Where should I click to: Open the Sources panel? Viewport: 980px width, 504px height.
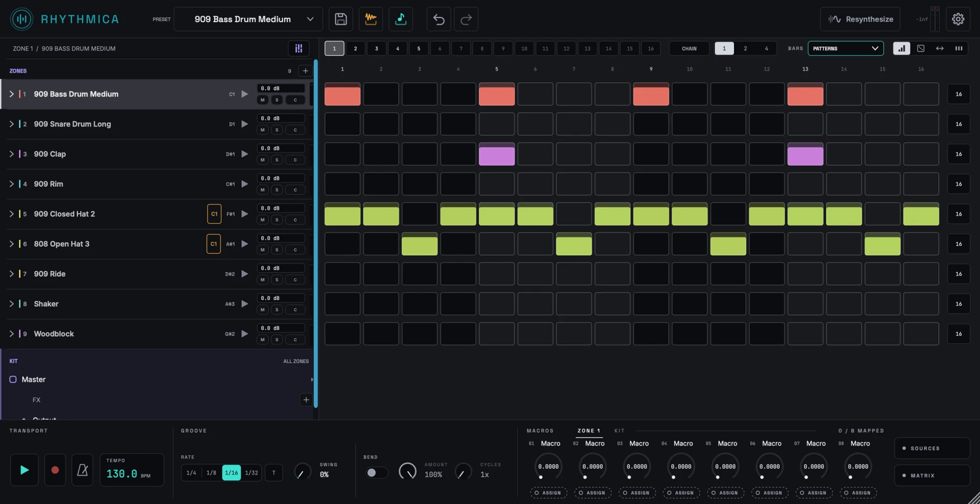click(932, 448)
